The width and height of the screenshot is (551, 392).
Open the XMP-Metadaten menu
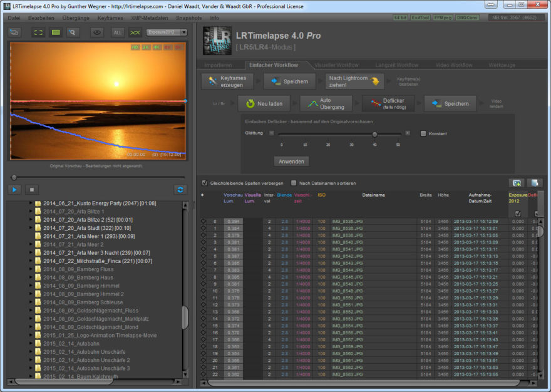click(150, 18)
